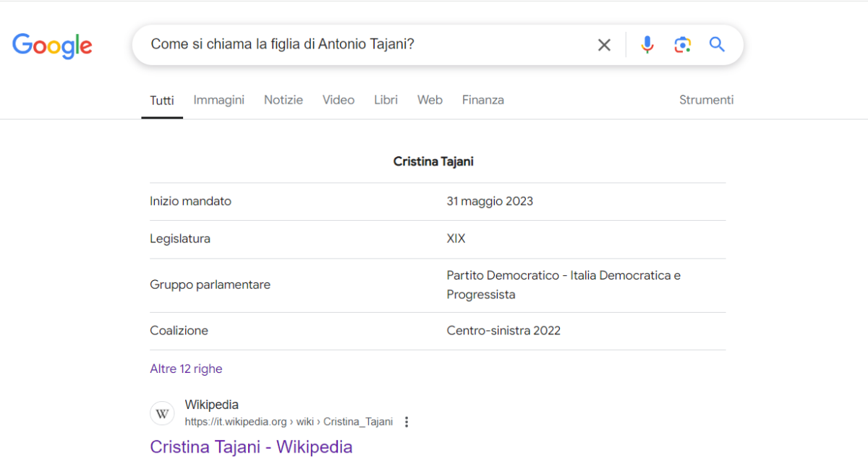Clear the search query with X icon

point(604,45)
